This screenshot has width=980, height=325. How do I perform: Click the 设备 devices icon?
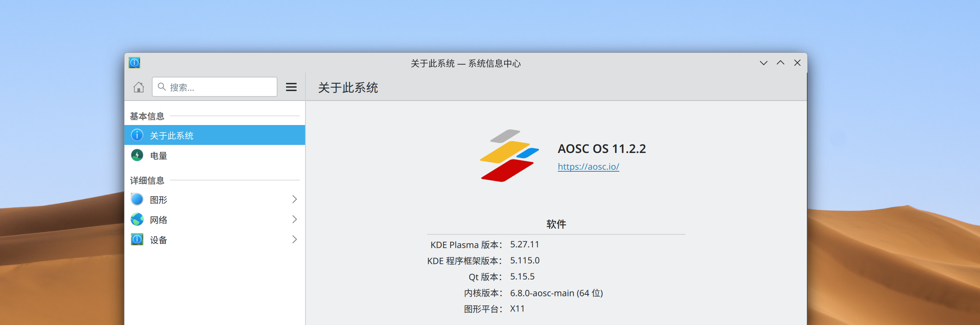[137, 240]
